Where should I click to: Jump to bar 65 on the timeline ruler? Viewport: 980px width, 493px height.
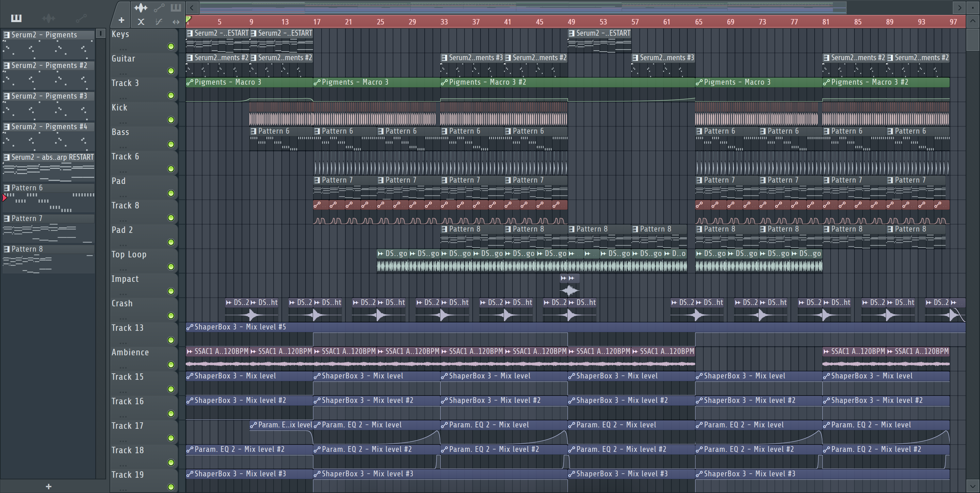pos(699,22)
